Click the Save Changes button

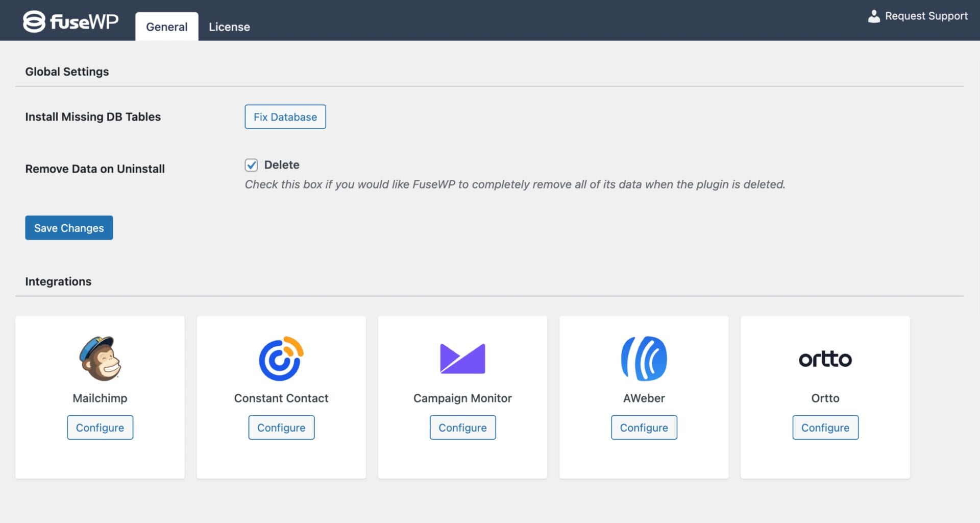pyautogui.click(x=69, y=228)
